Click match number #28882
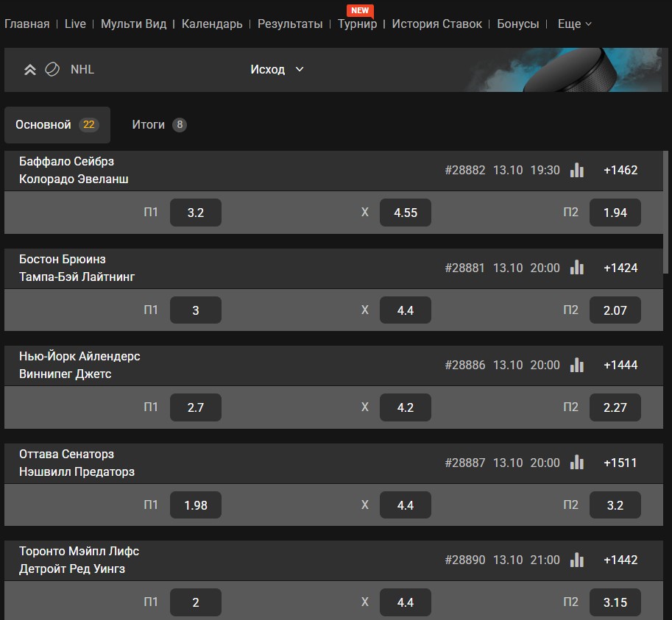672x620 pixels. point(465,170)
